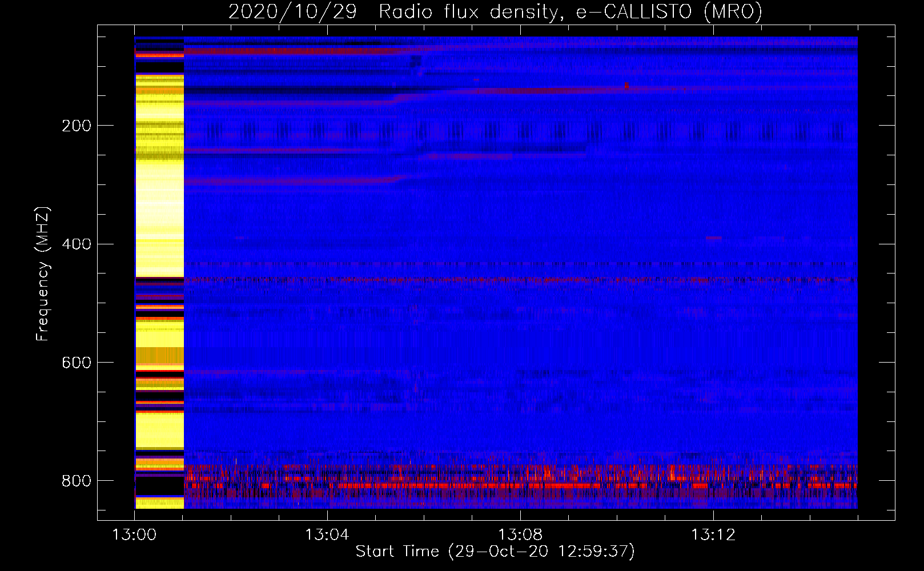Click the '600' frequency tick label
This screenshot has height=571, width=924.
pyautogui.click(x=76, y=363)
